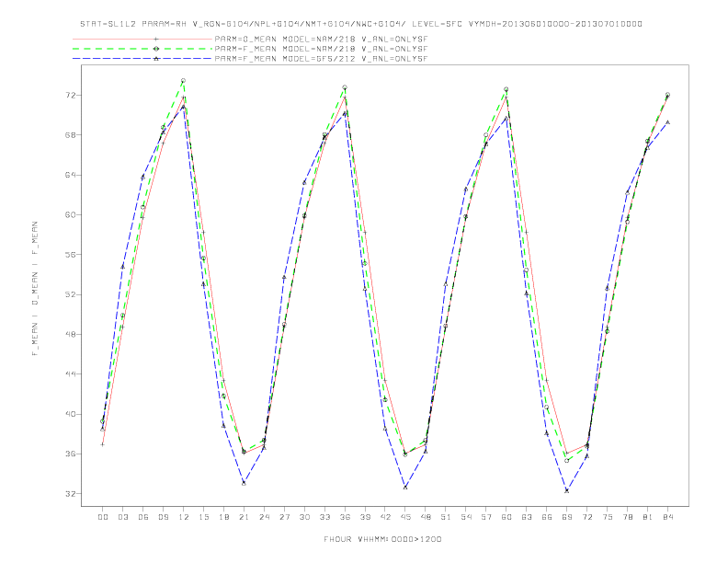Select legend entry 'PARM=F_MEAN MODEL=GFS/212'
This screenshot has height=563, width=728.
(321, 59)
